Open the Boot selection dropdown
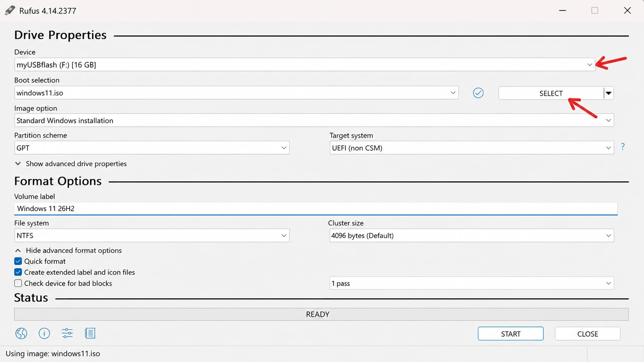This screenshot has height=362, width=644. pyautogui.click(x=236, y=93)
